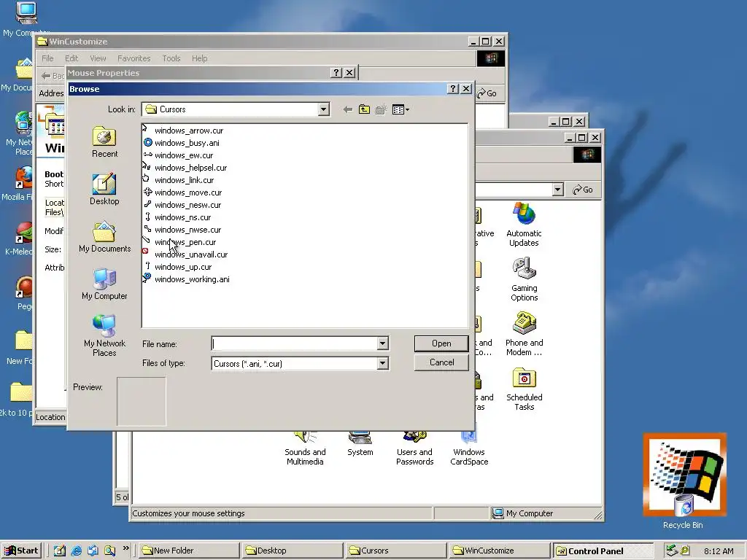Screen dimensions: 747x560
Task: Click into the File name field
Action: [x=295, y=343]
